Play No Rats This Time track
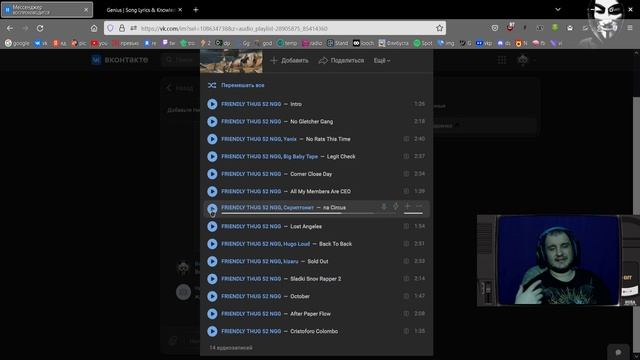Screen dimensions: 640x360 point(212,139)
